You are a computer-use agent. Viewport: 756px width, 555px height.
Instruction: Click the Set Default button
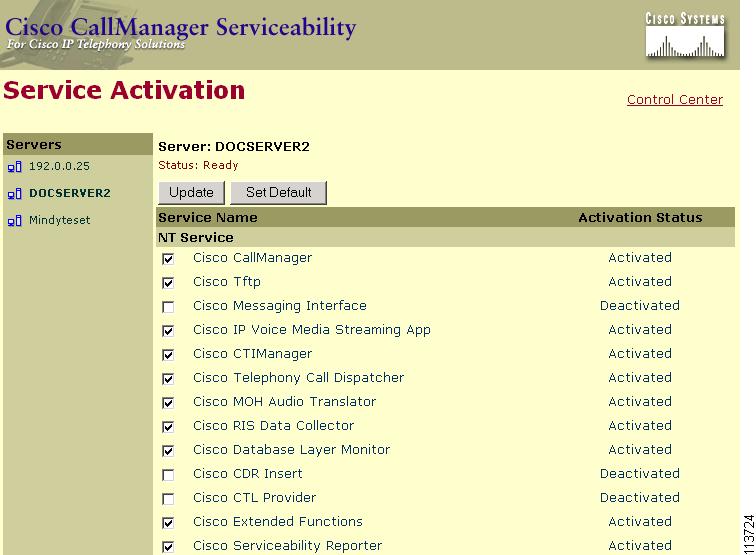tap(278, 192)
